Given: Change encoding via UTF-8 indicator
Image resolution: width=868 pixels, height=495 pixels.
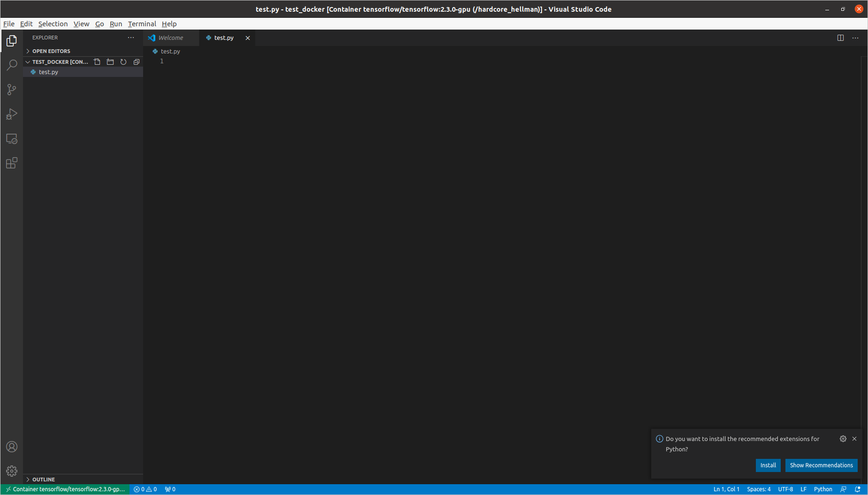Looking at the screenshot, I should point(785,489).
